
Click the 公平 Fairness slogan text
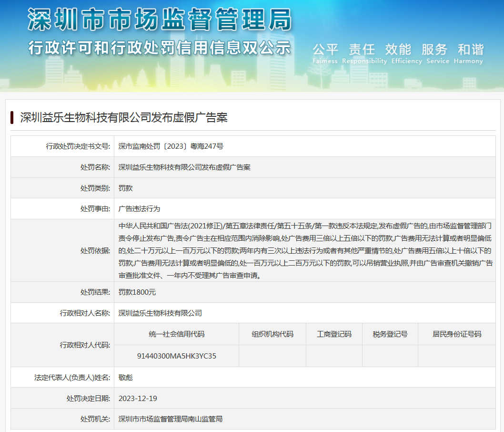[x=325, y=53]
